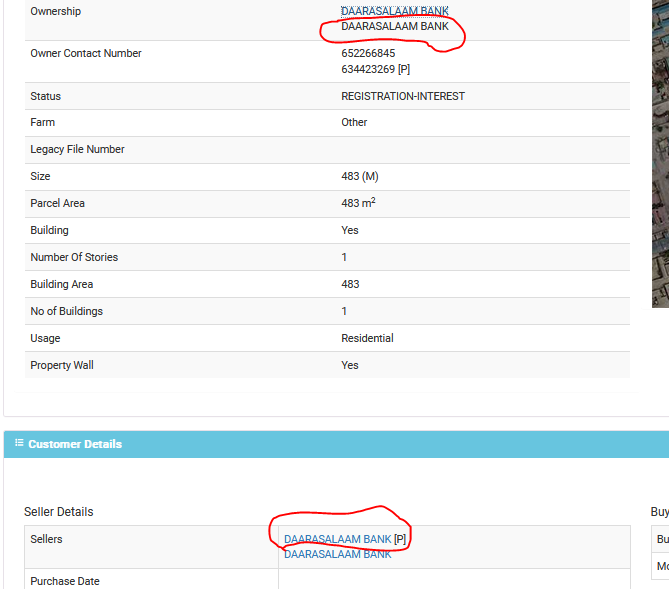Click the second DAARASALAAM BANK ownership text
Screen dimensions: 669x589
click(395, 26)
